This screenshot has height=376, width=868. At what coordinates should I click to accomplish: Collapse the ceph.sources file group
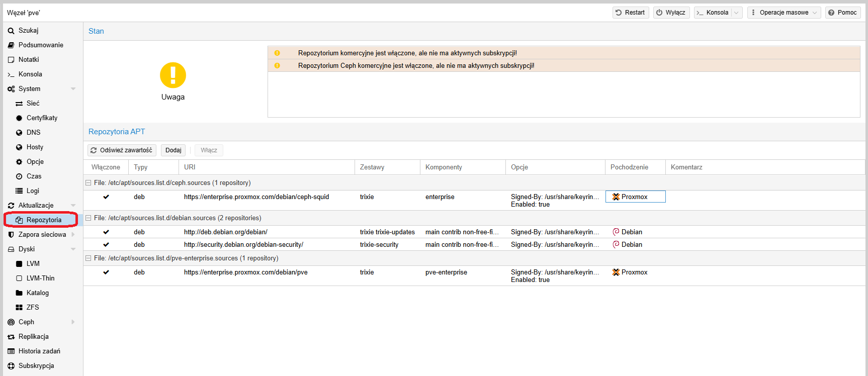pyautogui.click(x=89, y=183)
